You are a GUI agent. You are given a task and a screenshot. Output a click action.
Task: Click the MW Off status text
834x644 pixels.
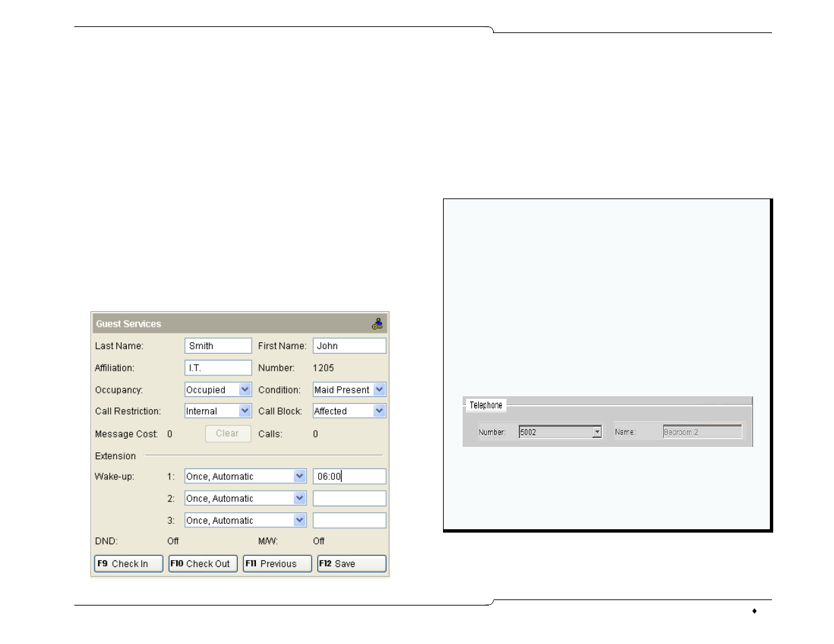319,541
